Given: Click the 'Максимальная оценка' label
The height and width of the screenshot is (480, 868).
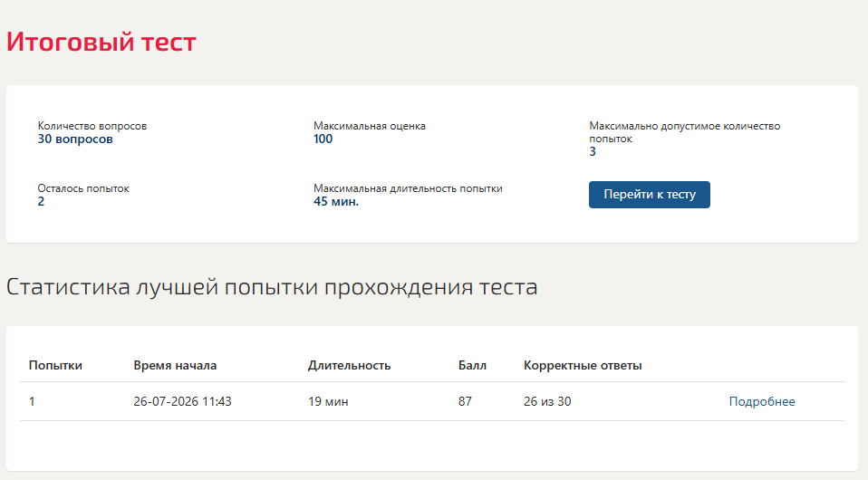Looking at the screenshot, I should [x=370, y=126].
